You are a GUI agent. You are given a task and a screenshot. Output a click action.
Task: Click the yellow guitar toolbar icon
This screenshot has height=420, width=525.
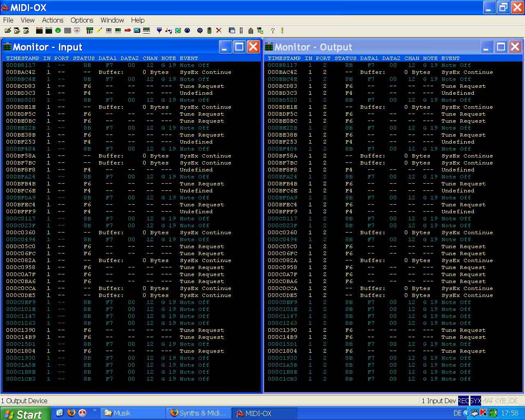point(99,30)
